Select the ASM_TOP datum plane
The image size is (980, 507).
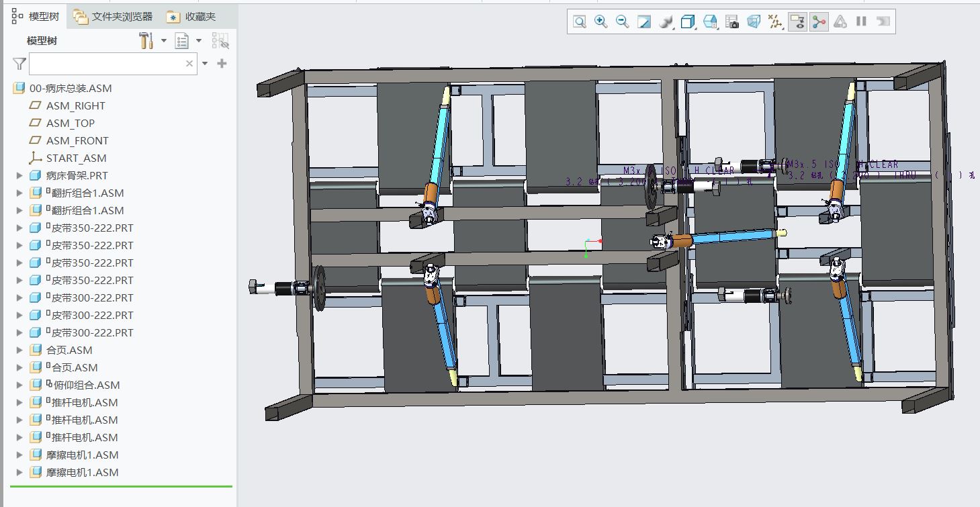point(70,123)
